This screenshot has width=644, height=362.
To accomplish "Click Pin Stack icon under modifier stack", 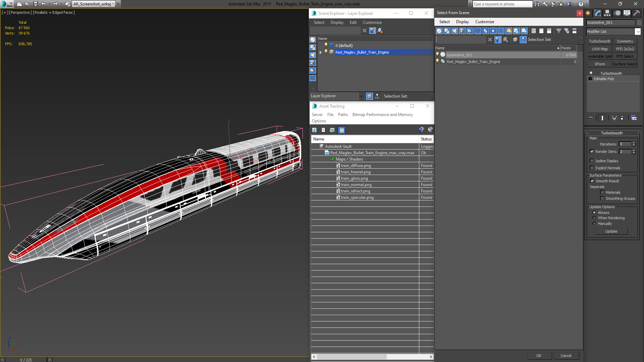I will click(591, 118).
